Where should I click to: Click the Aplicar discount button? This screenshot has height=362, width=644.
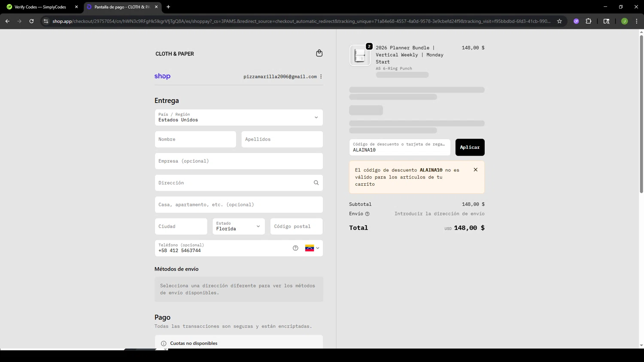(x=470, y=147)
